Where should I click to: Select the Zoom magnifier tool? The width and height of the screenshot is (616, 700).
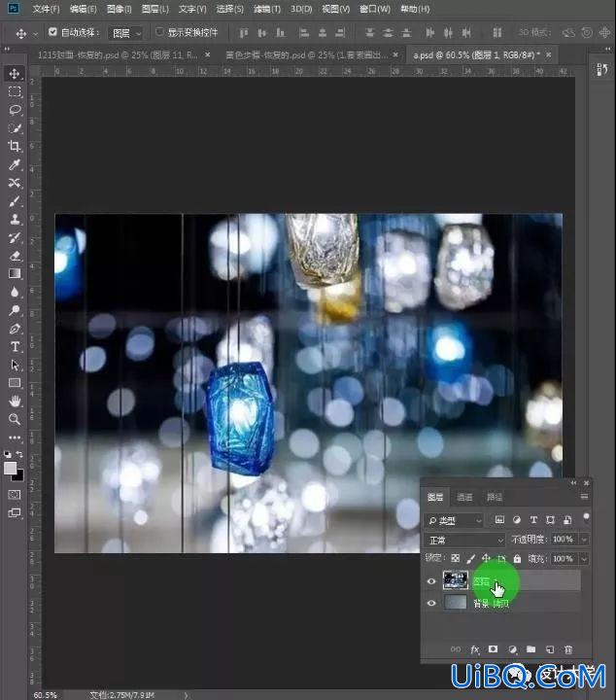[x=15, y=419]
